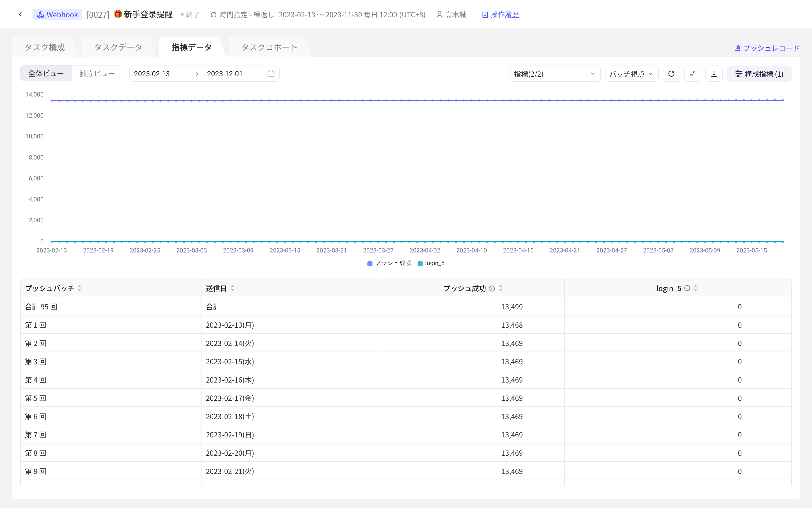Screen dimensions: 812x508
Task: Click the 第 3 回 batch cell
Action: click(111, 361)
